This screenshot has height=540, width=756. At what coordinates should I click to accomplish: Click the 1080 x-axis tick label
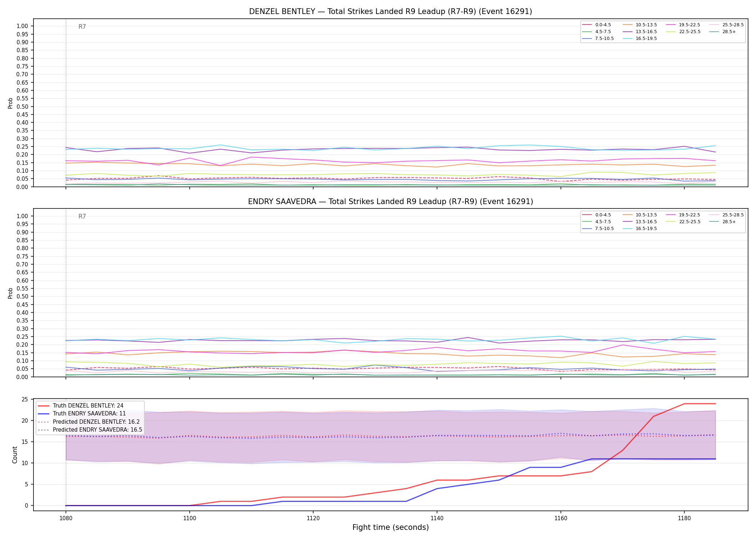click(66, 518)
